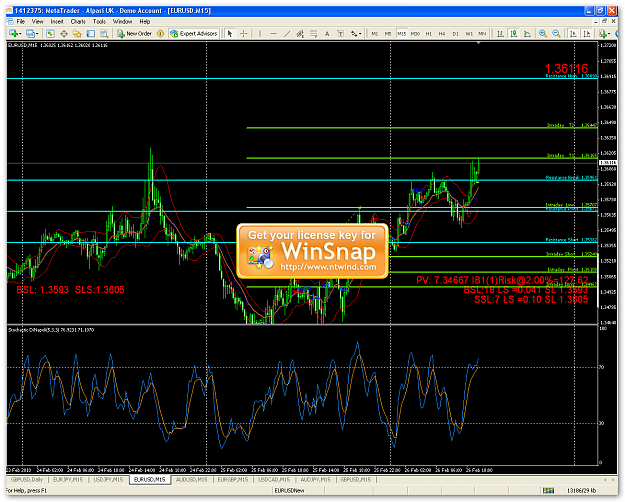Toggle the Data Window icon
This screenshot has width=625, height=502.
click(63, 34)
